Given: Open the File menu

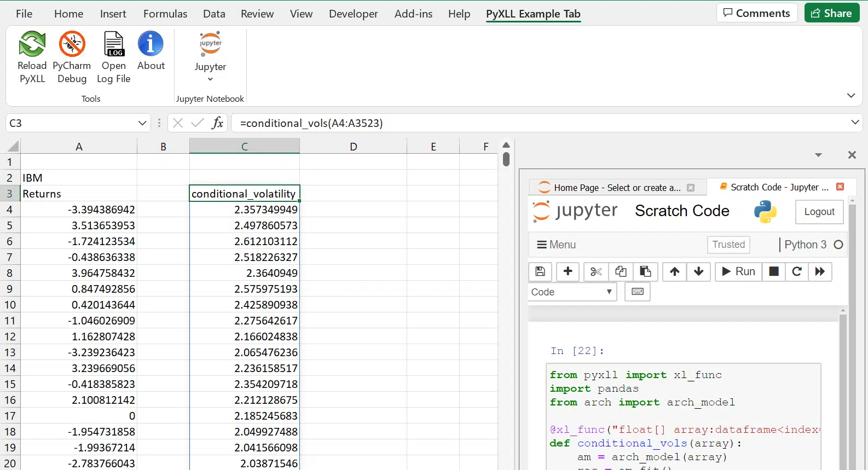Looking at the screenshot, I should [24, 14].
